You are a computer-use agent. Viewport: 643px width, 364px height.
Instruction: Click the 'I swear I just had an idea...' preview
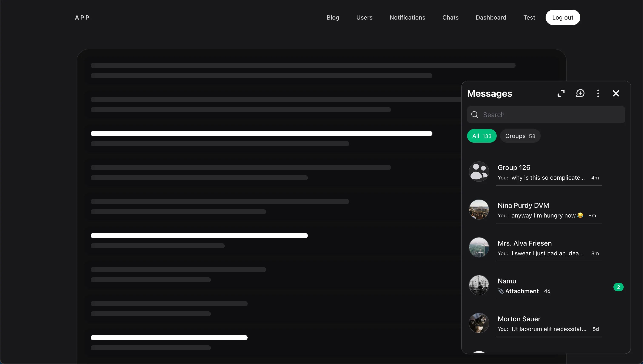click(x=547, y=253)
